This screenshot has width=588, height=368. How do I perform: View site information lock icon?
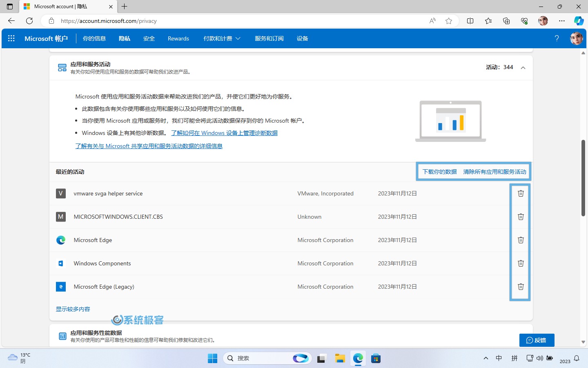51,21
